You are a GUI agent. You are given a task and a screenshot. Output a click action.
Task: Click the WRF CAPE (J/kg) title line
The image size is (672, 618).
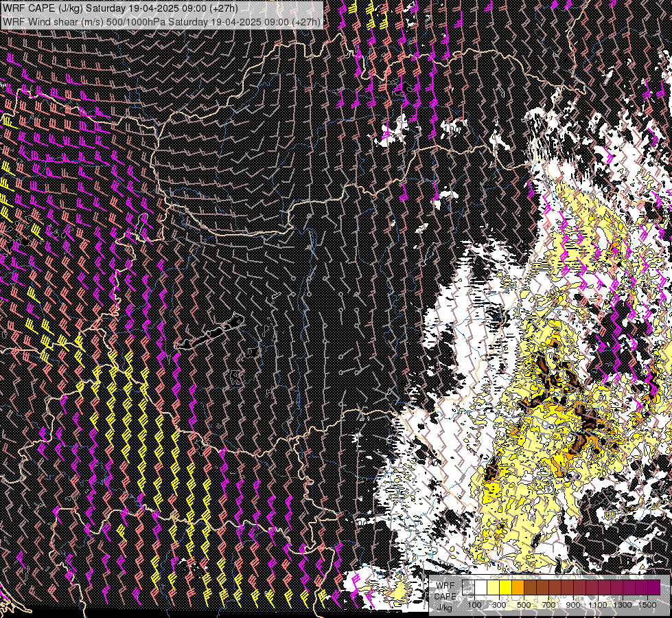(120, 8)
